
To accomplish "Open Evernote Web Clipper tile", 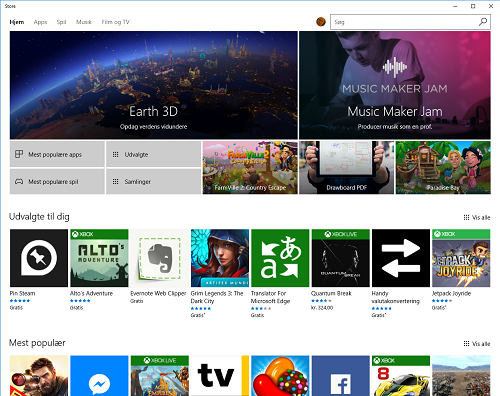I will [x=160, y=258].
